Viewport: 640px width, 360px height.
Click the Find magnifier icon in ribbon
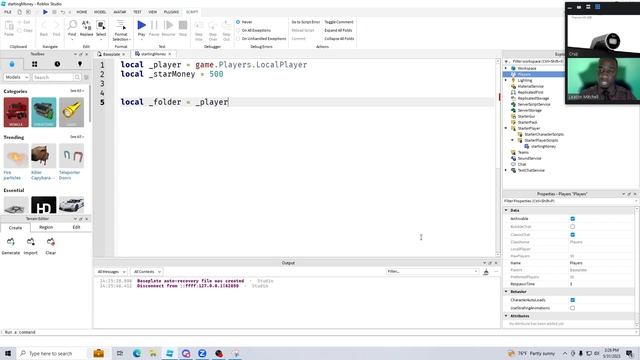72,25
